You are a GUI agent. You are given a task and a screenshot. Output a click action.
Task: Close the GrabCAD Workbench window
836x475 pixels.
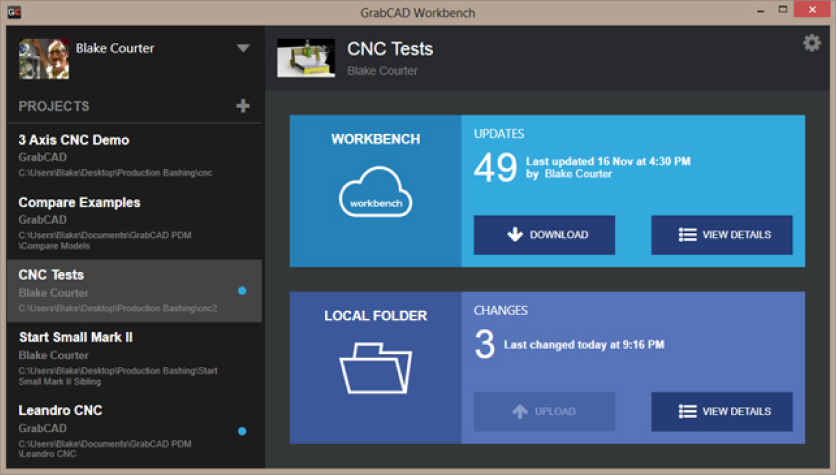pyautogui.click(x=812, y=10)
